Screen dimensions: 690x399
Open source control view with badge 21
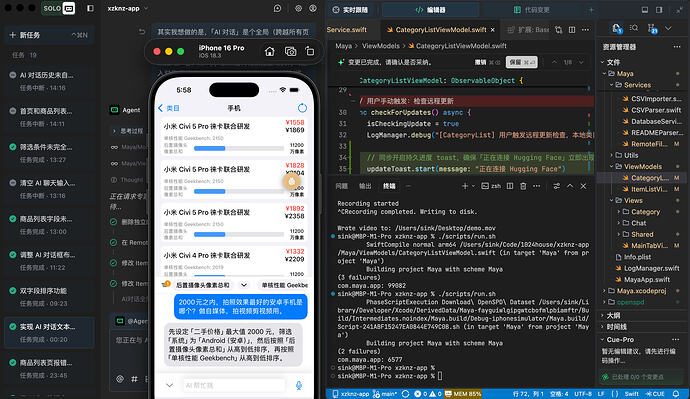tap(652, 29)
